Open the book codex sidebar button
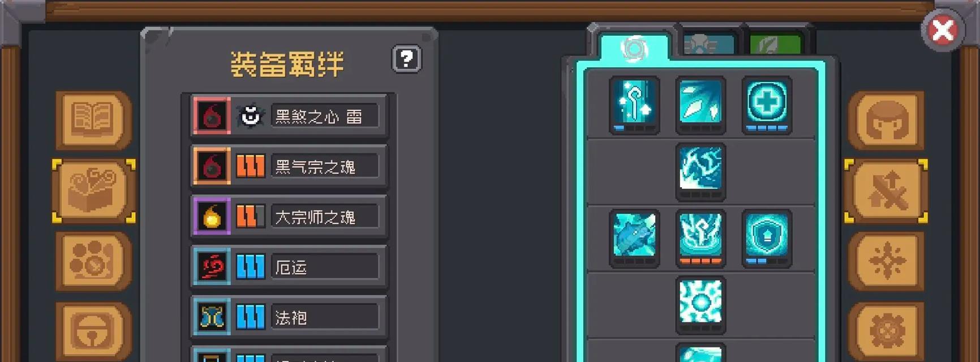980x362 pixels. (93, 120)
